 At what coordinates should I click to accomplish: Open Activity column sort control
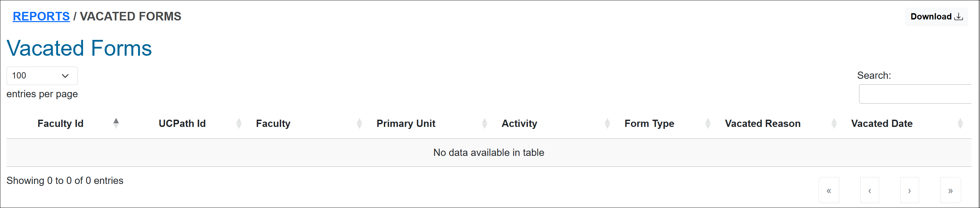[x=607, y=123]
